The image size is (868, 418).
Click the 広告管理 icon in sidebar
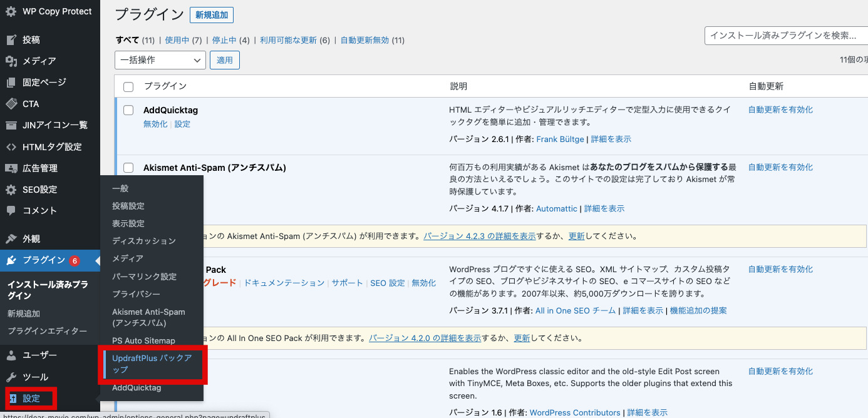tap(11, 168)
